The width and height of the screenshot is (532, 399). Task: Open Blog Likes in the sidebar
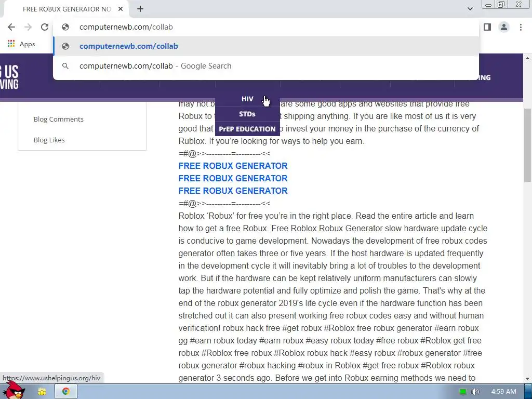(x=49, y=140)
